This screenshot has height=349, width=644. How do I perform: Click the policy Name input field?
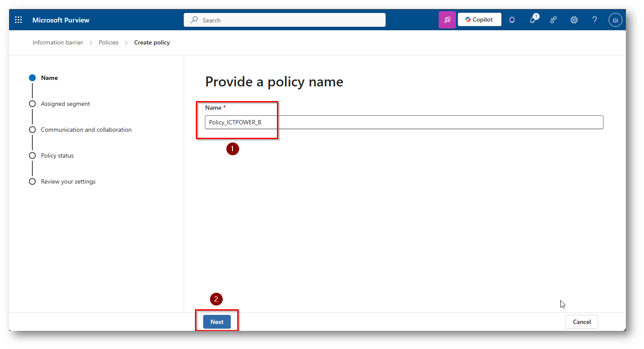click(x=404, y=122)
